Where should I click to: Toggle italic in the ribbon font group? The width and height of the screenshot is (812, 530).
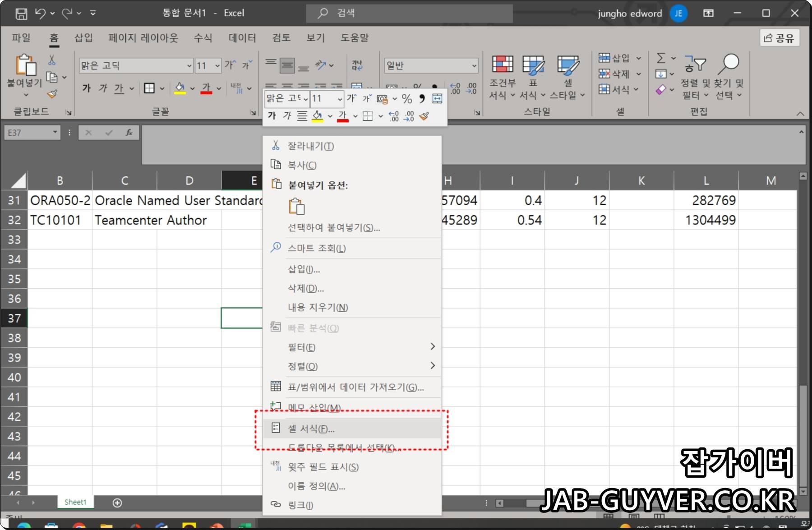102,88
